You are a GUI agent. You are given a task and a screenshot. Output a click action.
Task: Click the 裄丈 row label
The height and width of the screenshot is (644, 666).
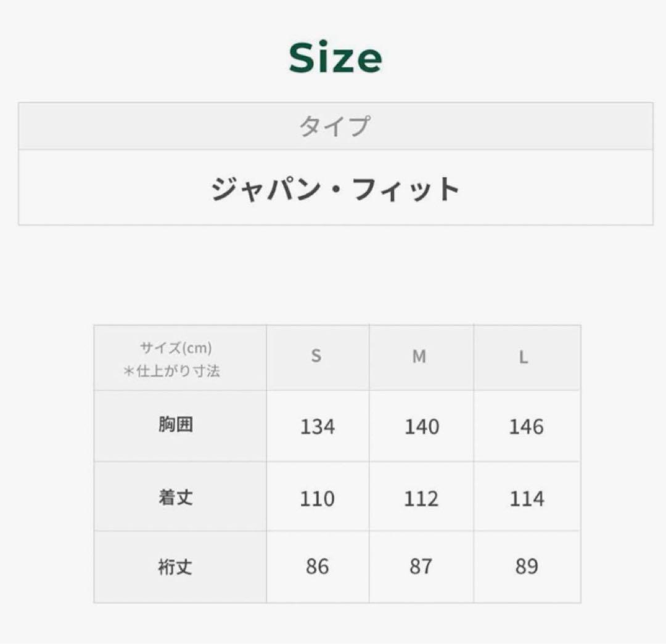click(x=176, y=566)
